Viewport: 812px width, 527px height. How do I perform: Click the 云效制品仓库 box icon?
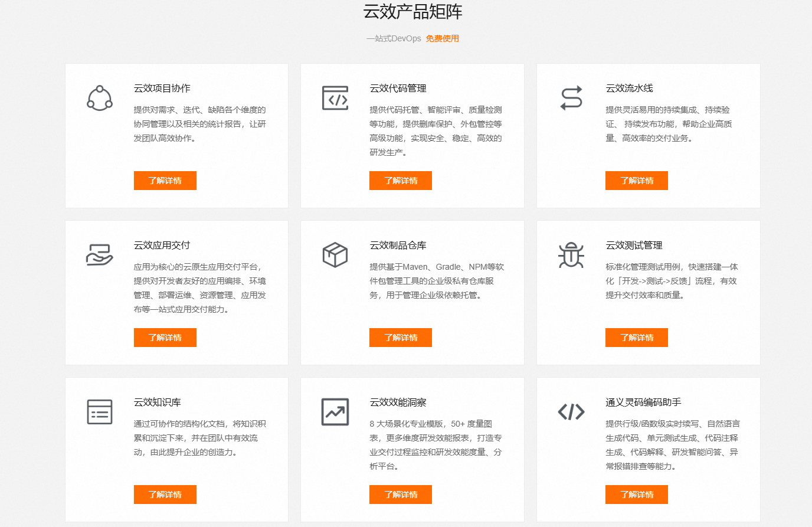335,255
